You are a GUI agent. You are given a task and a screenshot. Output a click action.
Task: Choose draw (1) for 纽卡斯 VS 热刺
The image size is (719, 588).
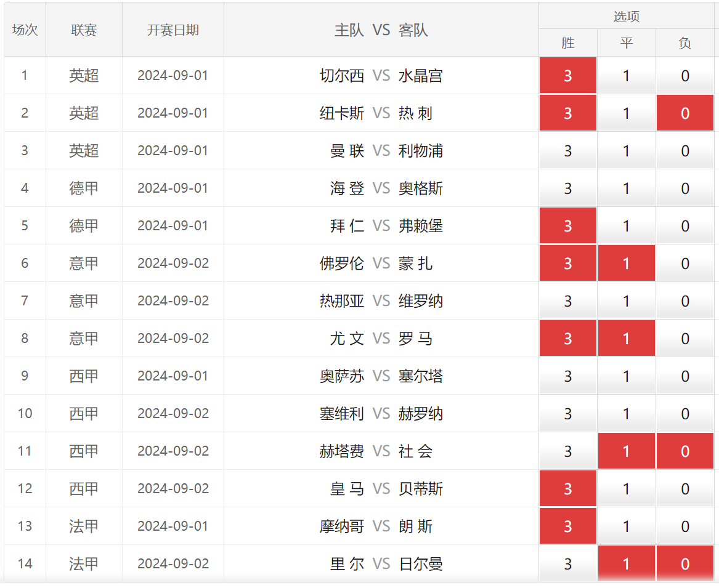[627, 113]
